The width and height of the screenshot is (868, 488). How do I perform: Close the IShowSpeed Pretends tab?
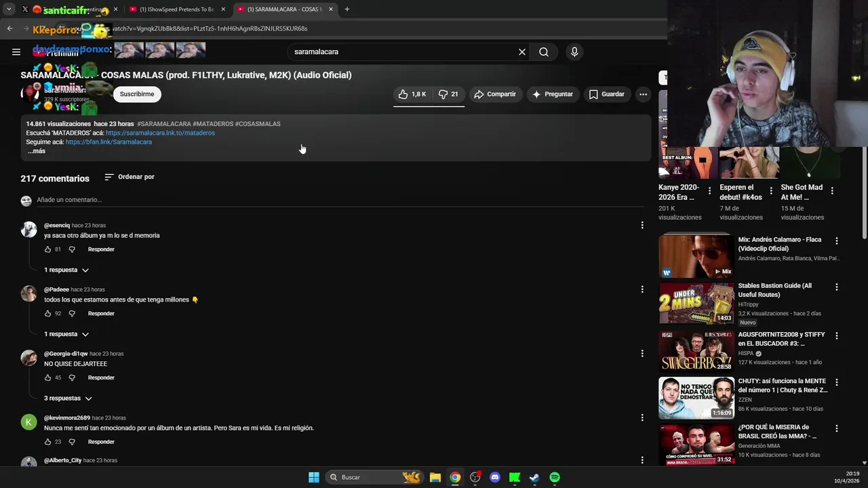tap(223, 9)
